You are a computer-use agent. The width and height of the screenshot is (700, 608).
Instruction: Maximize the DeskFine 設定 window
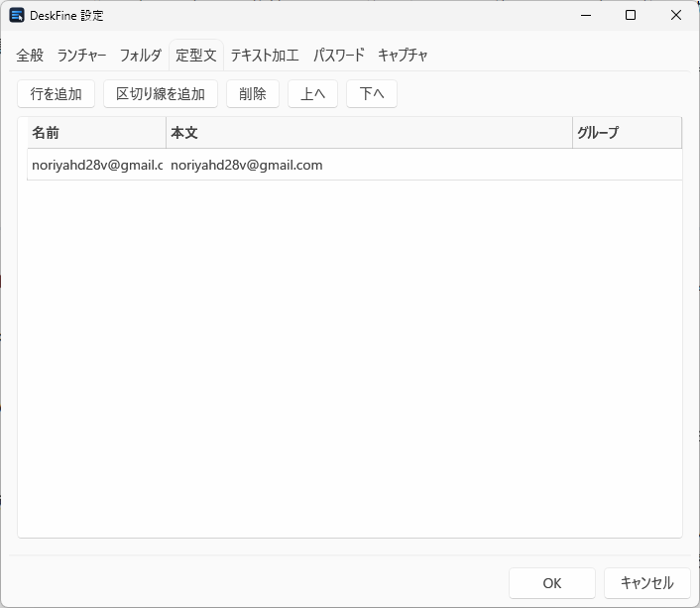point(631,15)
